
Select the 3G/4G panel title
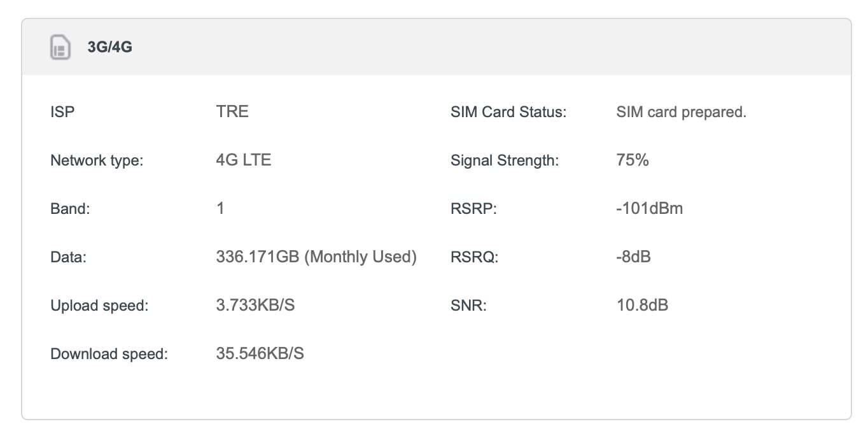tap(110, 48)
